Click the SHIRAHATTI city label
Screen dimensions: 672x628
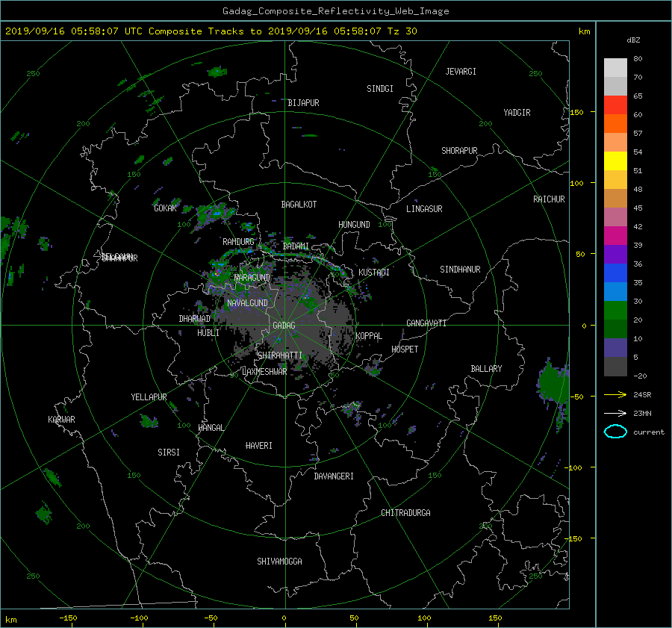click(280, 355)
